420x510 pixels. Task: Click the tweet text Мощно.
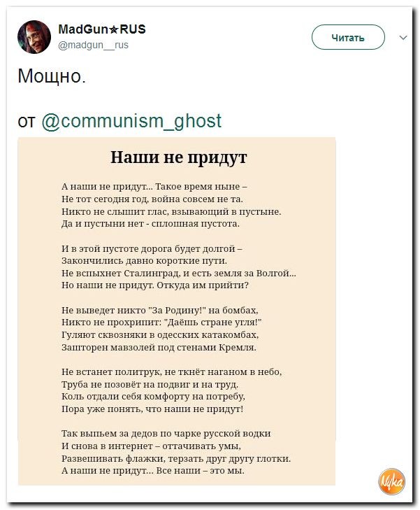point(52,76)
